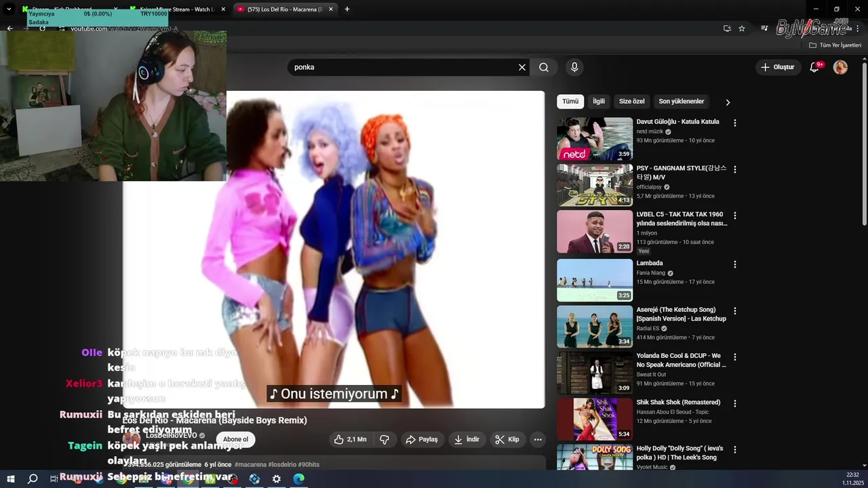Image resolution: width=868 pixels, height=488 pixels.
Task: Open Davut Güloğlu Katula Katula thumbnail
Action: click(595, 139)
